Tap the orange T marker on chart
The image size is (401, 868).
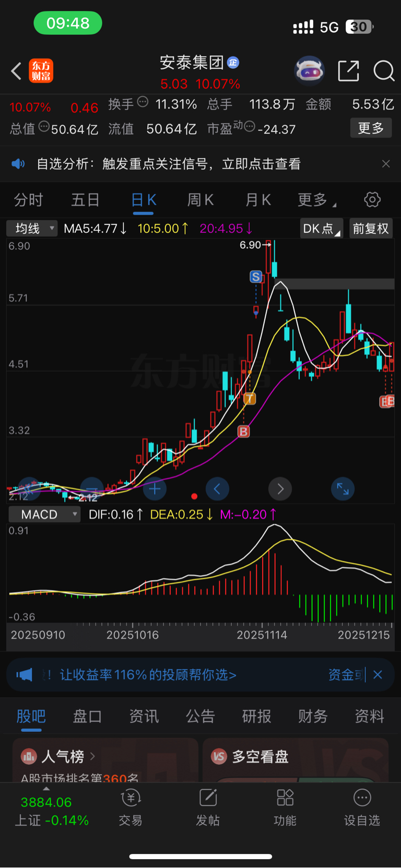(250, 399)
